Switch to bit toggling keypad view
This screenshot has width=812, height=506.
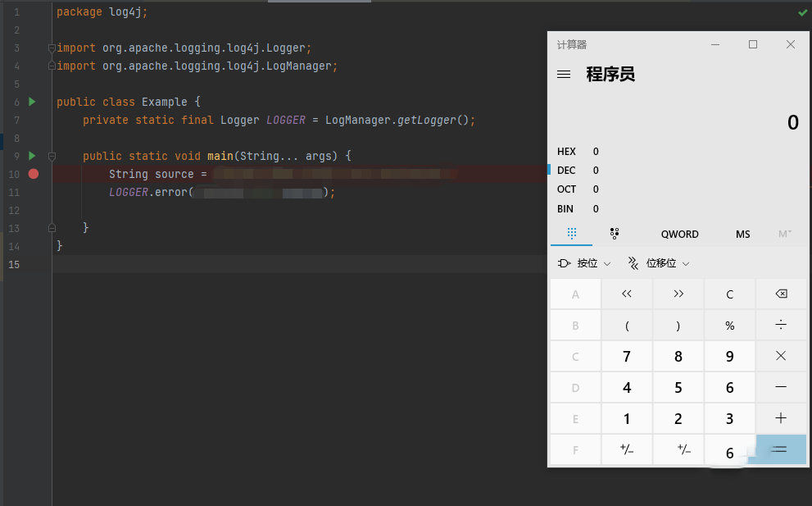(615, 233)
